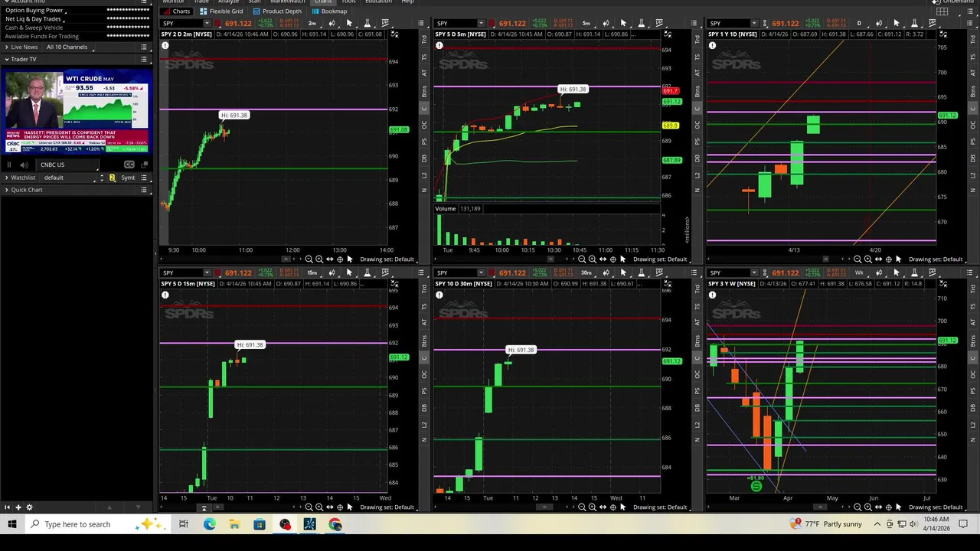Toggle AT side tab on 2m chart
The image size is (980, 551).
coord(424,73)
